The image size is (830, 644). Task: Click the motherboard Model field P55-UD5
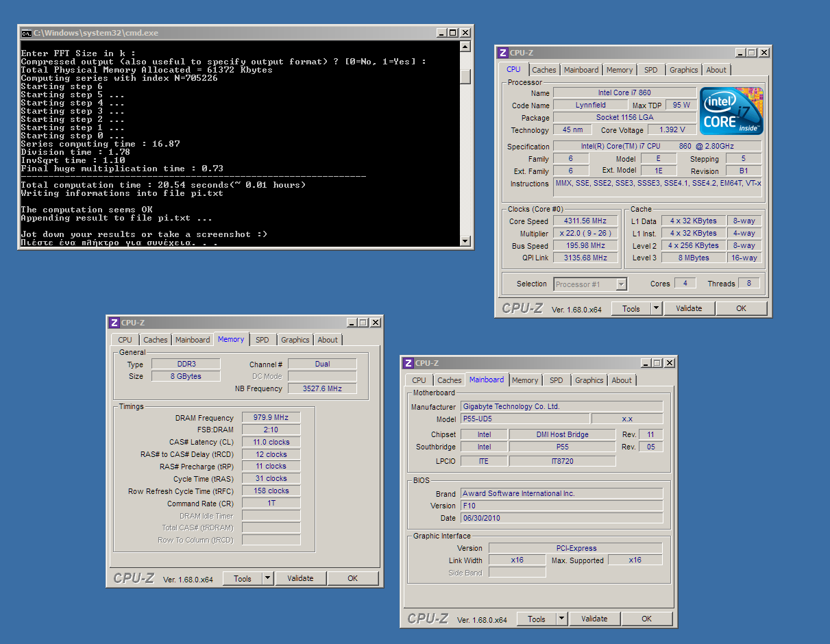pyautogui.click(x=524, y=419)
